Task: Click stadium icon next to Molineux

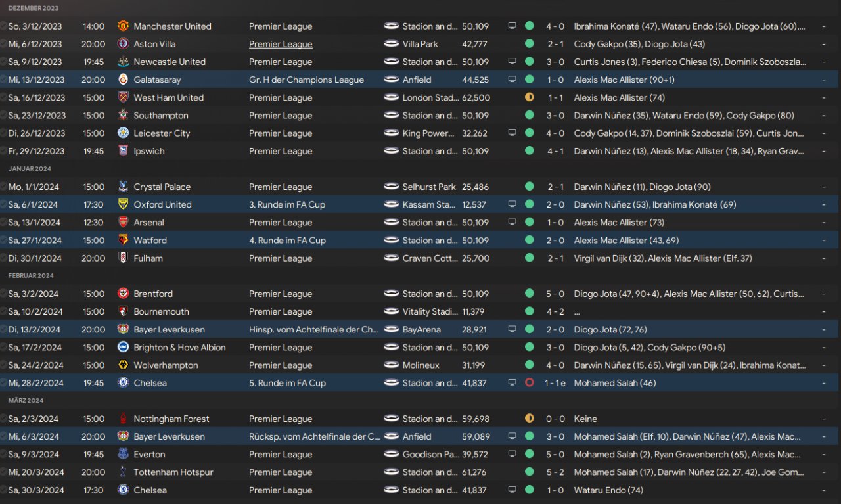Action: pyautogui.click(x=392, y=365)
